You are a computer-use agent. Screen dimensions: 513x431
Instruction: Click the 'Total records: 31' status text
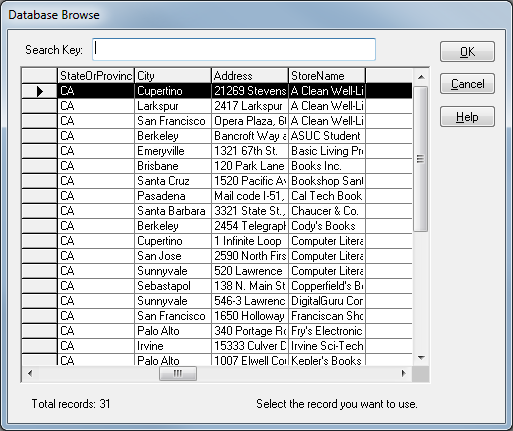pyautogui.click(x=71, y=404)
